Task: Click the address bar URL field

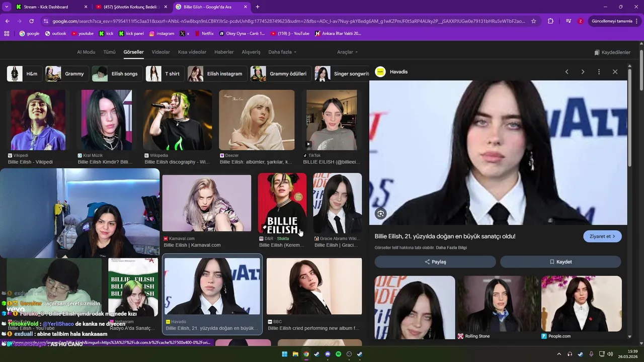Action: [x=288, y=21]
